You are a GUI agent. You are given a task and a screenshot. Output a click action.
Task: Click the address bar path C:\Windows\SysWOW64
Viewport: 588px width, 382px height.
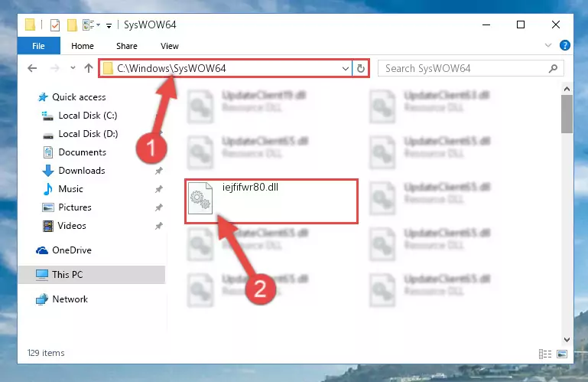click(171, 68)
